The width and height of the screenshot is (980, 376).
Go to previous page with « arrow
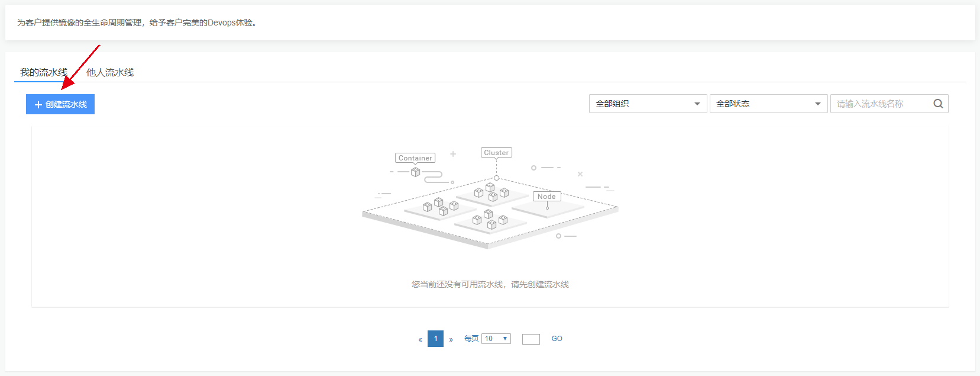pyautogui.click(x=421, y=339)
